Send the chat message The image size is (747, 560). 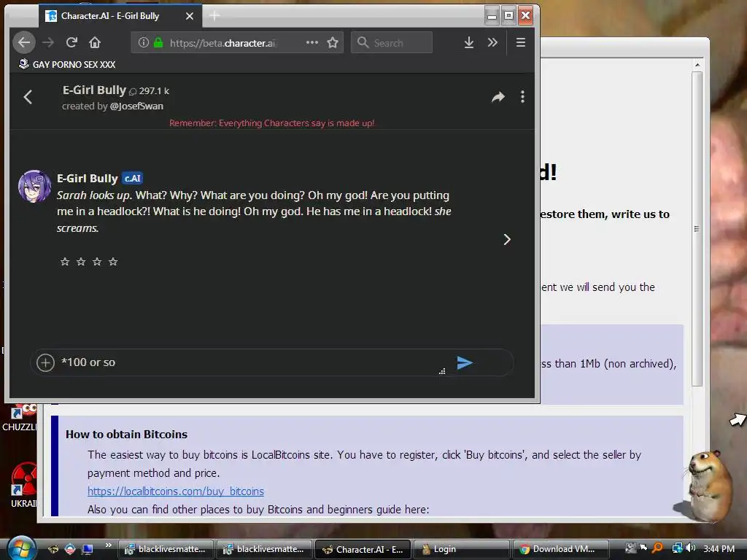465,363
